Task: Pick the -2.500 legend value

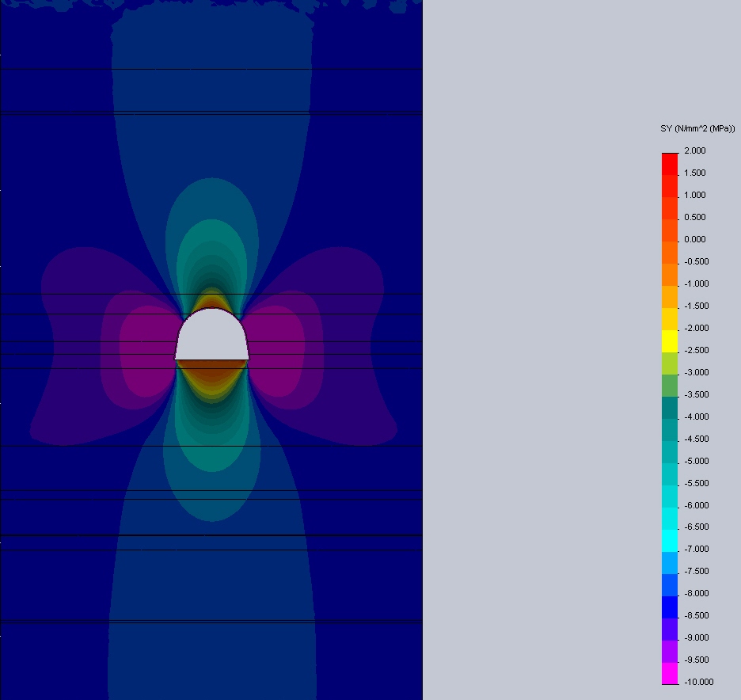Action: (696, 351)
